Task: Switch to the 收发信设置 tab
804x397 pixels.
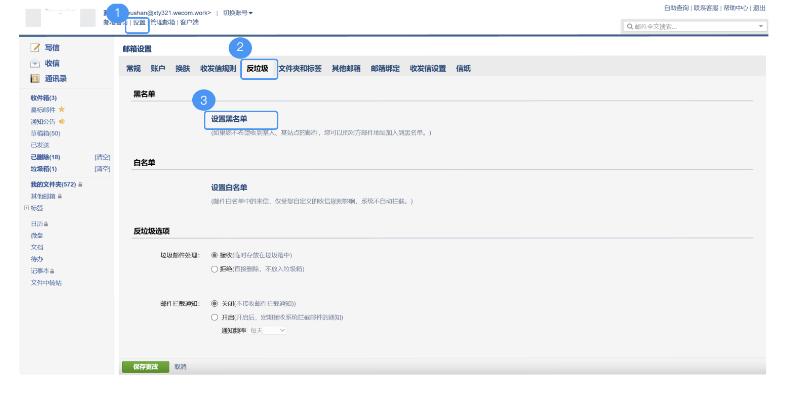Action: tap(428, 69)
